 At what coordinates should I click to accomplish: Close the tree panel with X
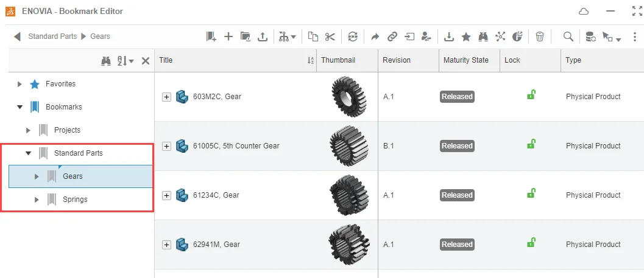[x=146, y=61]
